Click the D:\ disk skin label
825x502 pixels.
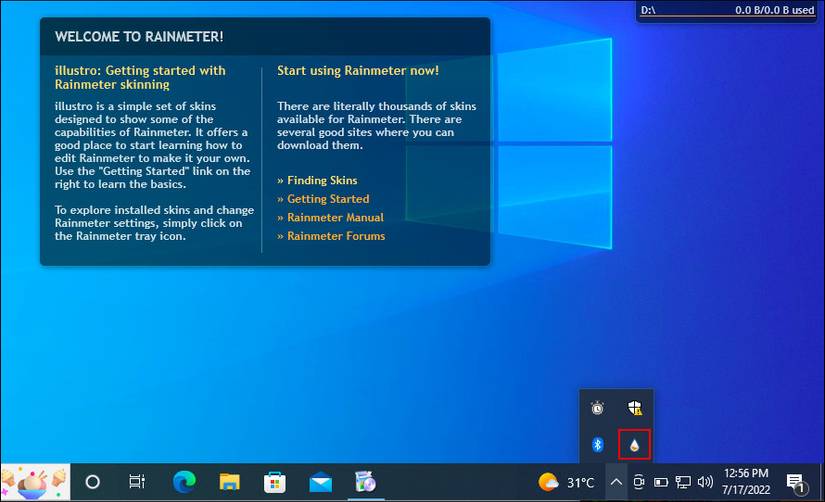tap(648, 10)
